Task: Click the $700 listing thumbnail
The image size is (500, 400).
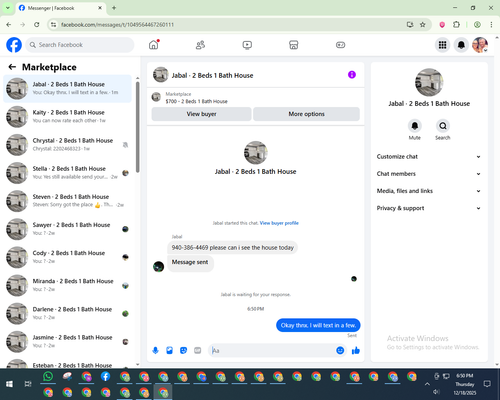Action: (156, 97)
